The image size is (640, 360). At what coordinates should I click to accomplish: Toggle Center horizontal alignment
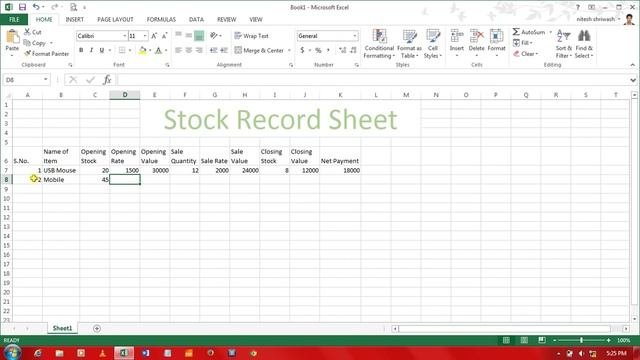[189, 50]
